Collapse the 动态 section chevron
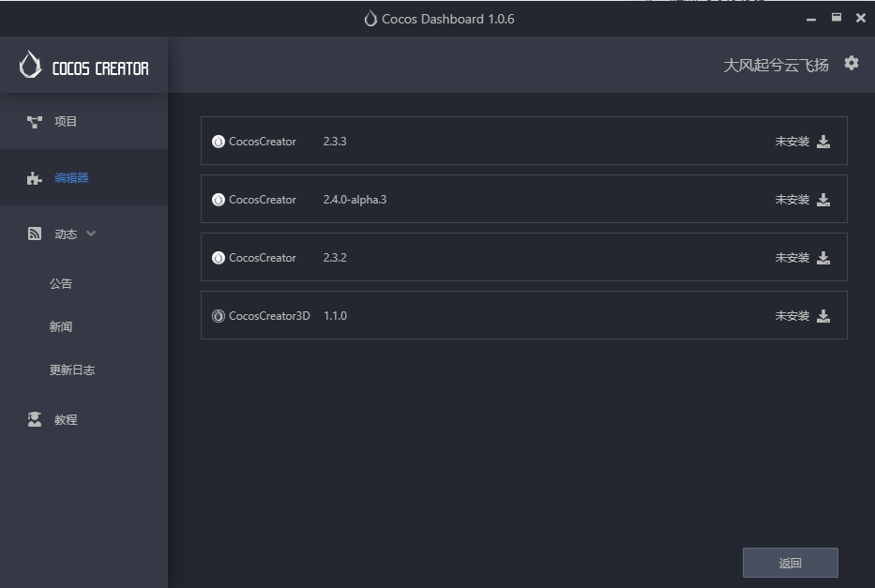Image resolution: width=875 pixels, height=588 pixels. pos(91,234)
